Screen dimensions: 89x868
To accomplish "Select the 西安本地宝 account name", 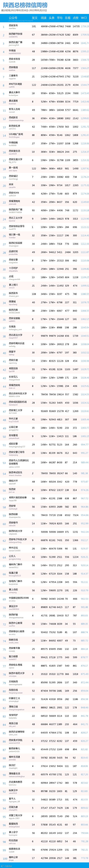I will click(x=14, y=59).
